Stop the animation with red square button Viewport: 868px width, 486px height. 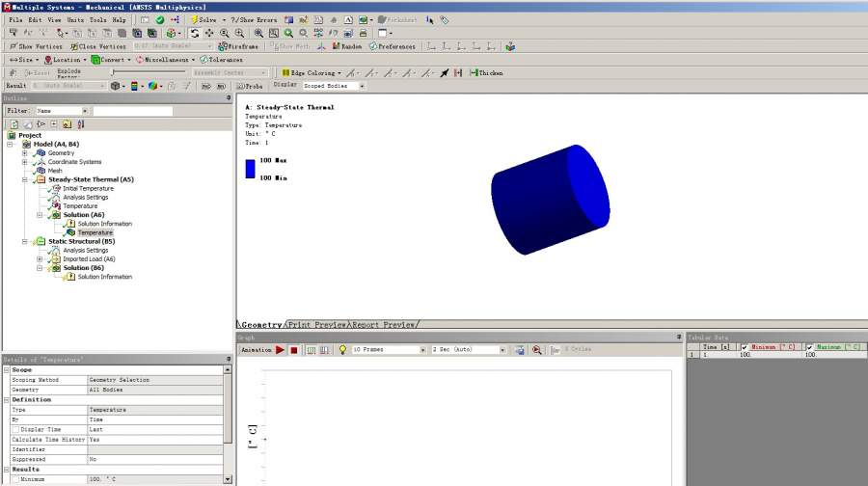pyautogui.click(x=294, y=350)
